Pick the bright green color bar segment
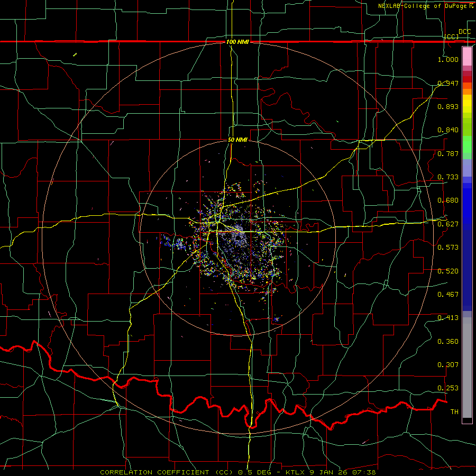476x476 pixels. [x=467, y=145]
